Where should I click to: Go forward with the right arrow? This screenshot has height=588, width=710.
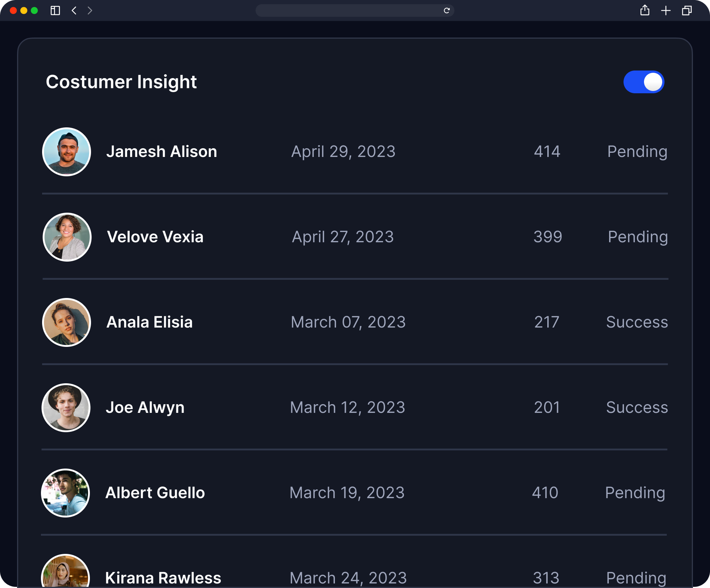click(90, 11)
